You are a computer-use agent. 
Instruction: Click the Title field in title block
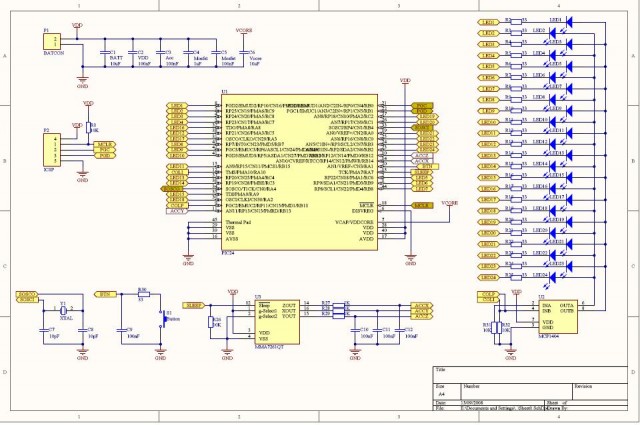[530, 375]
